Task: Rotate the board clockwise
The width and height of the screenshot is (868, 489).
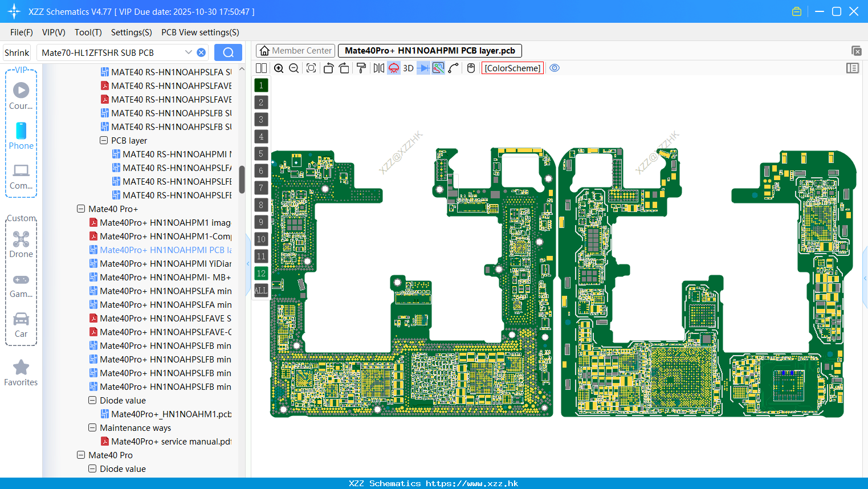Action: pos(344,68)
